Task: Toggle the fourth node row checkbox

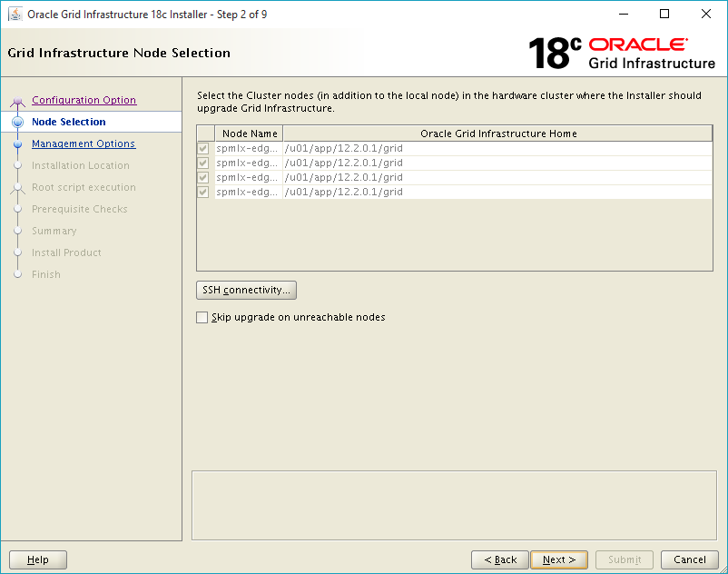Action: tap(203, 192)
